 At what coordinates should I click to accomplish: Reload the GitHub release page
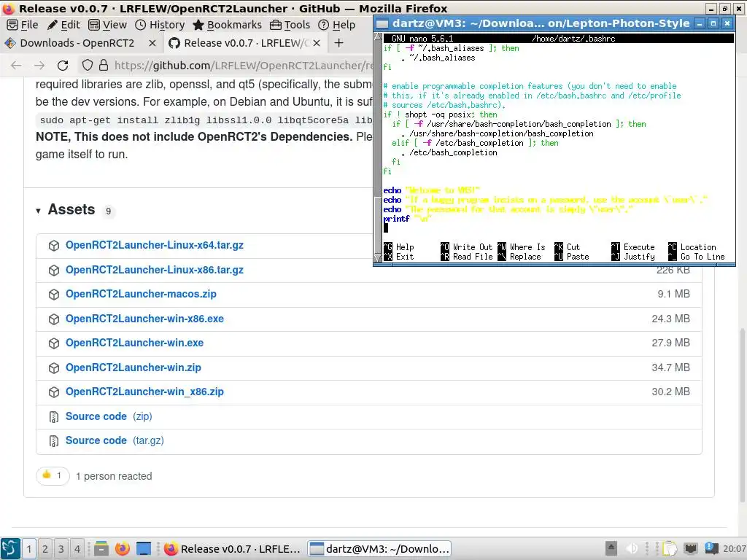[63, 65]
